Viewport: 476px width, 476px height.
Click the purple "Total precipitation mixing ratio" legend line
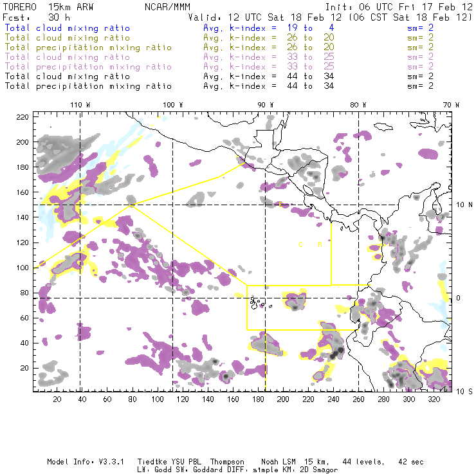point(88,67)
